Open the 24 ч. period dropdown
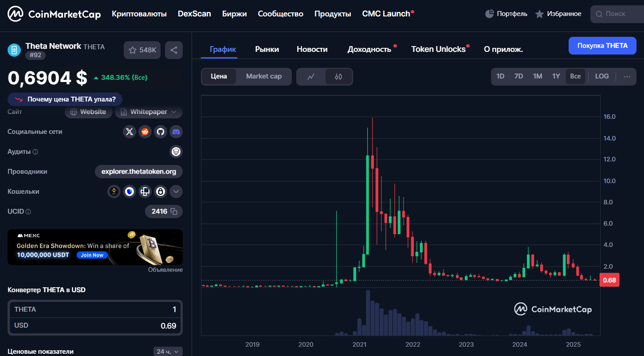 pos(168,351)
